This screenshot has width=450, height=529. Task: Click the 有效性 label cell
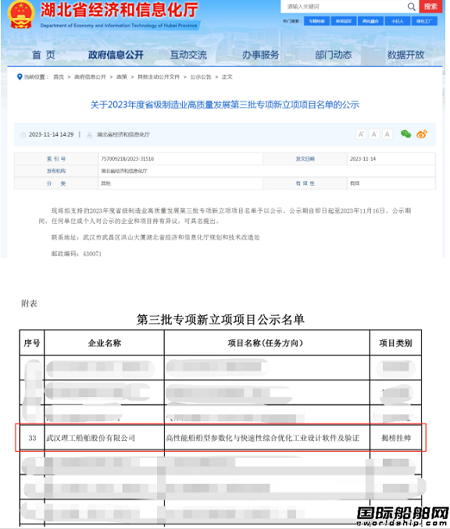click(305, 184)
